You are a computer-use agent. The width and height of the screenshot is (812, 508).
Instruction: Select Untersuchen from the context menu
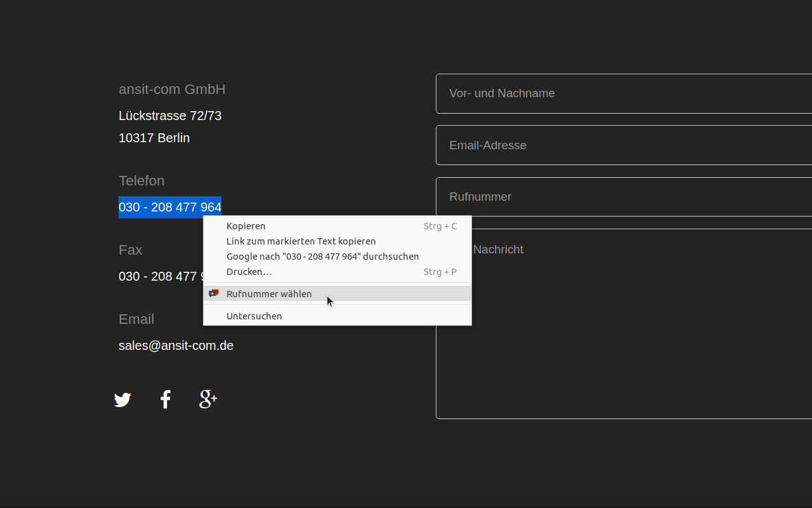click(254, 316)
